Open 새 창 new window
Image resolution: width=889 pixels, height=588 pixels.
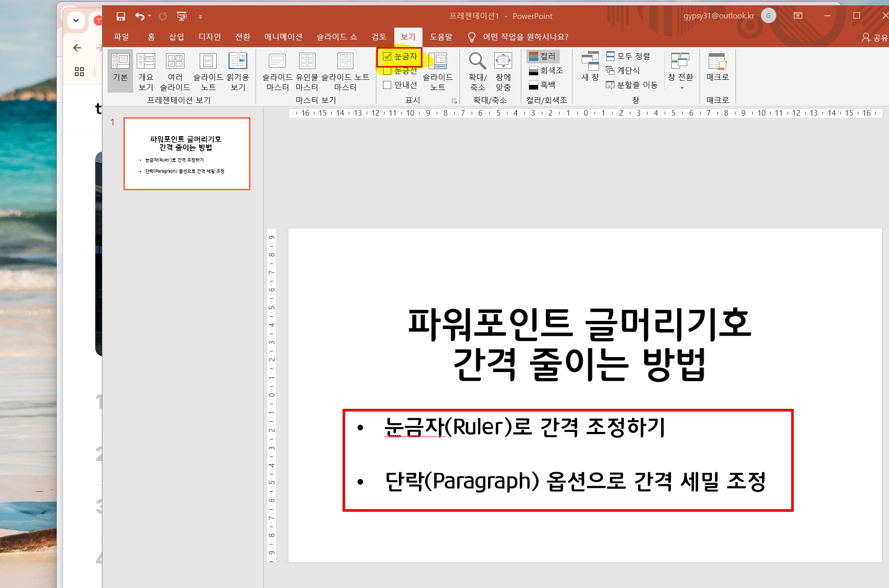click(x=590, y=67)
